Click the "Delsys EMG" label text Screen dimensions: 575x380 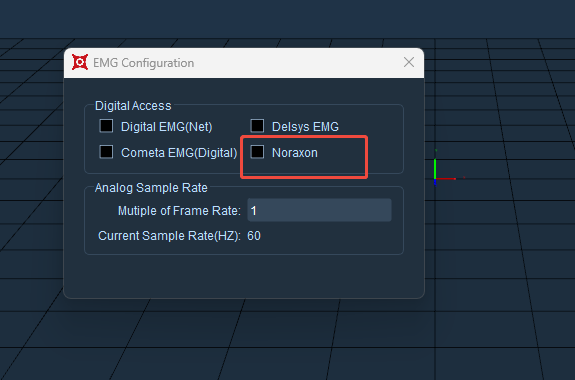tap(305, 127)
